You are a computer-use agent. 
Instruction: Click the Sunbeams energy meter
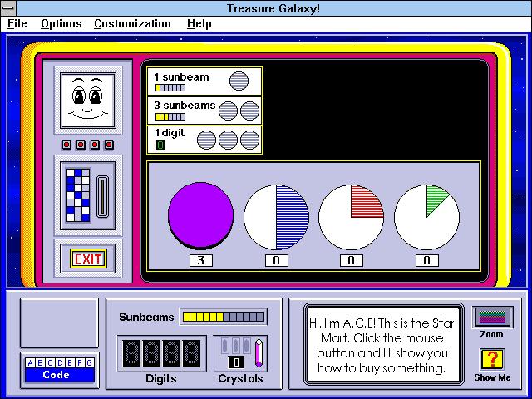223,317
